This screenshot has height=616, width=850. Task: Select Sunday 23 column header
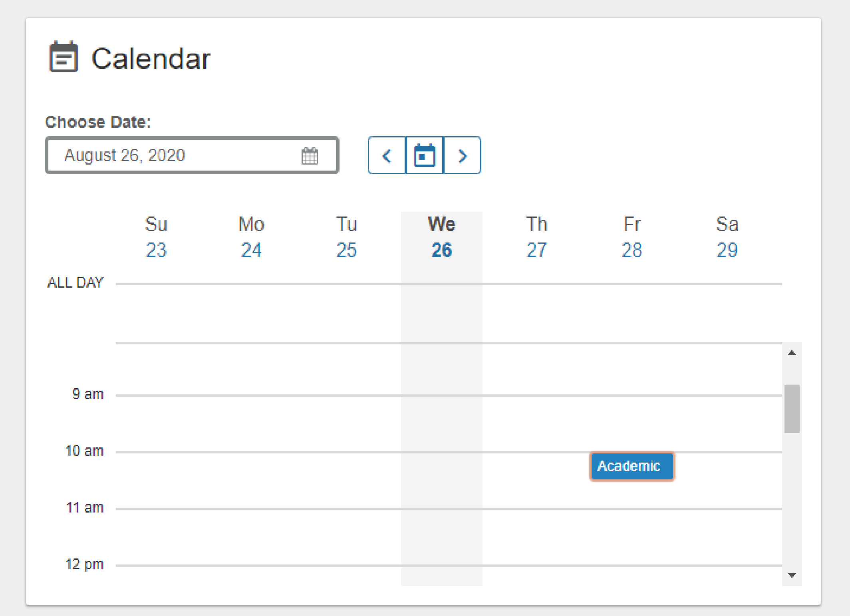(x=156, y=237)
